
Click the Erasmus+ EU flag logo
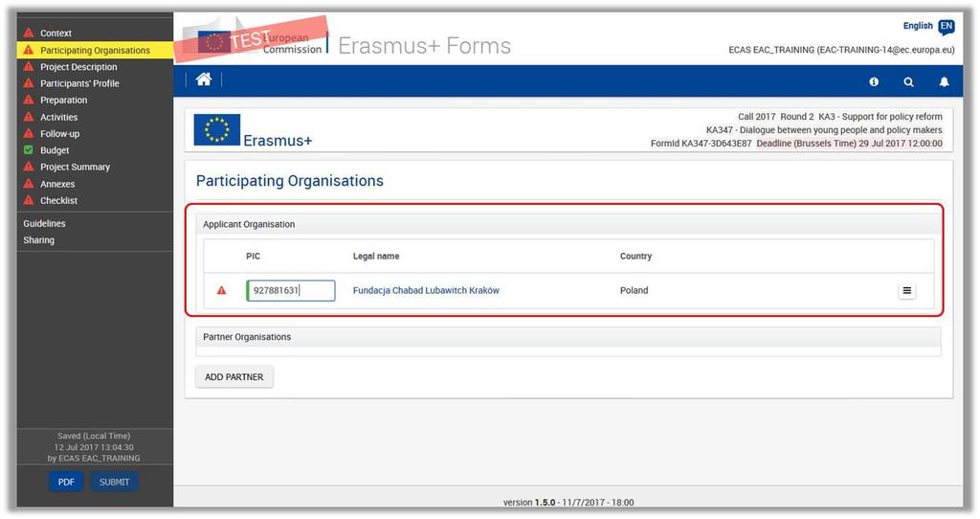tap(217, 130)
